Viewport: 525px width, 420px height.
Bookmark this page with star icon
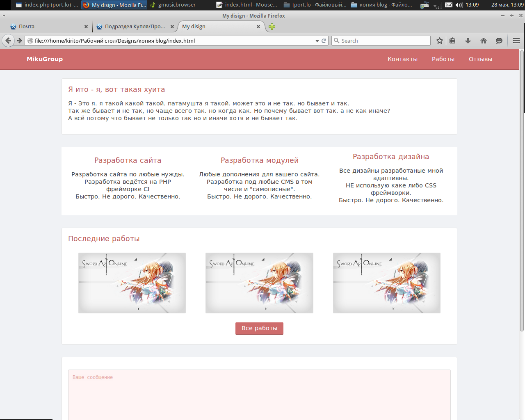(440, 41)
